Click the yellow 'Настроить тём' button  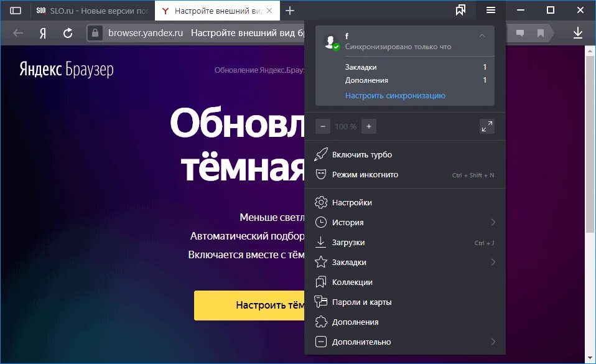click(249, 305)
